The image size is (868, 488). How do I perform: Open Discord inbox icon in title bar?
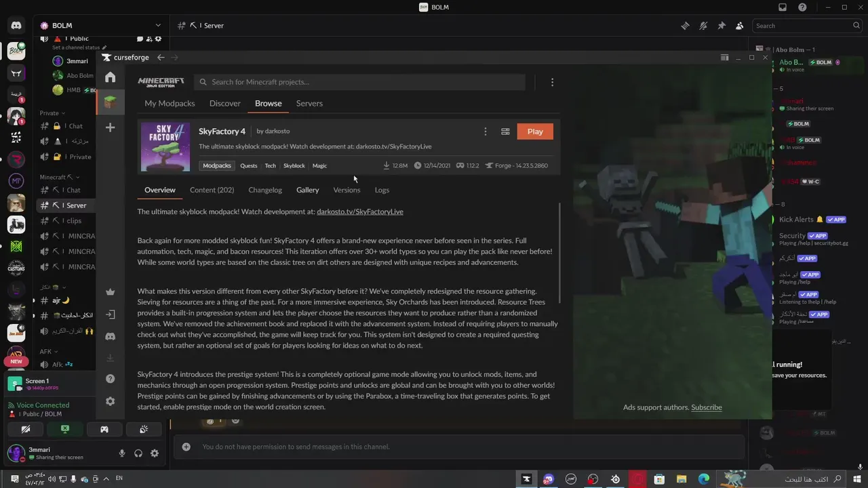tap(783, 7)
